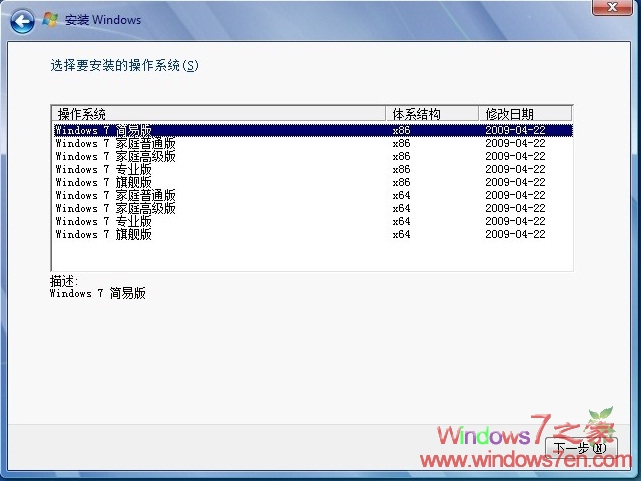Viewport: 641px width, 481px height.
Task: Close the Windows installer window
Action: coord(612,7)
